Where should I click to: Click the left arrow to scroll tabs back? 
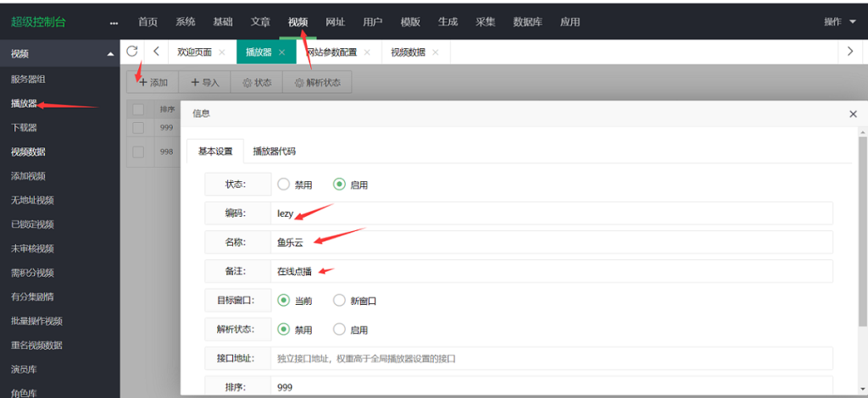pyautogui.click(x=156, y=52)
